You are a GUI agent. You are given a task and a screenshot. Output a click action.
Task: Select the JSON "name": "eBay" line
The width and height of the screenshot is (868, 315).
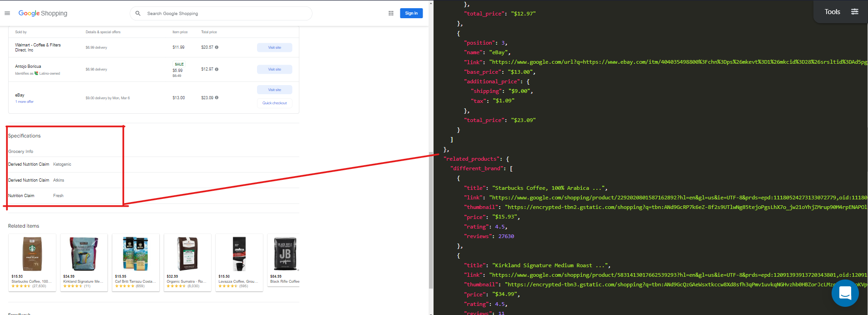click(487, 52)
